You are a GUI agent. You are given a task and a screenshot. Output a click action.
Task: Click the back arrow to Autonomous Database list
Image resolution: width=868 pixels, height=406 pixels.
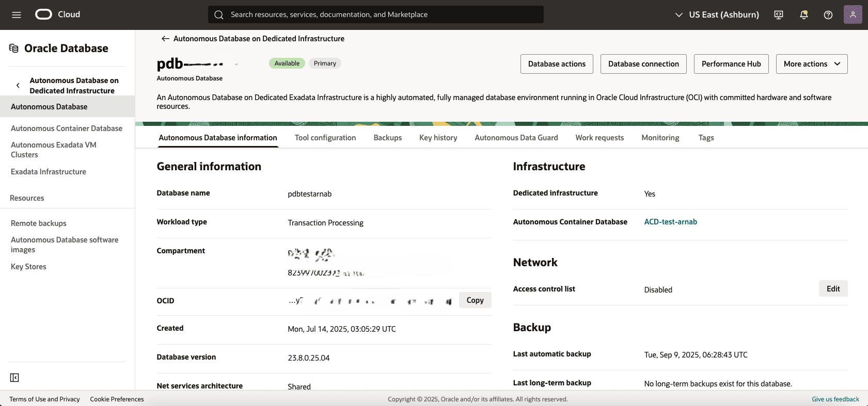pos(165,39)
